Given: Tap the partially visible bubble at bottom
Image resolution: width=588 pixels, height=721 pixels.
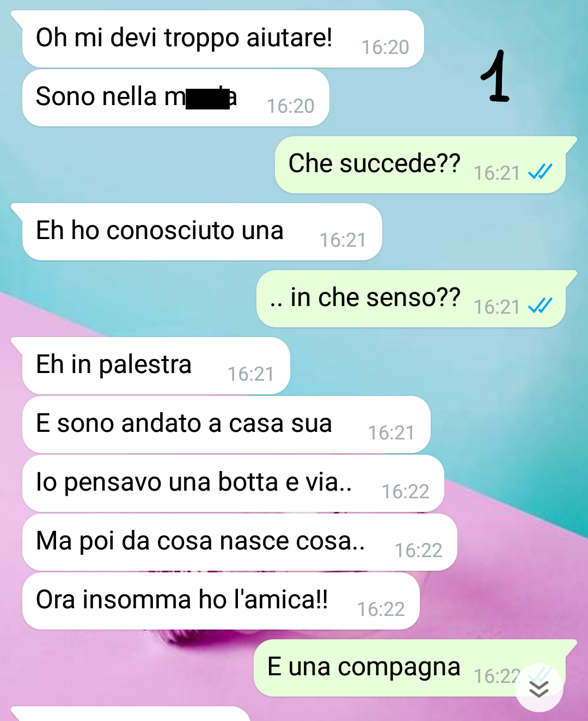Looking at the screenshot, I should (131, 714).
